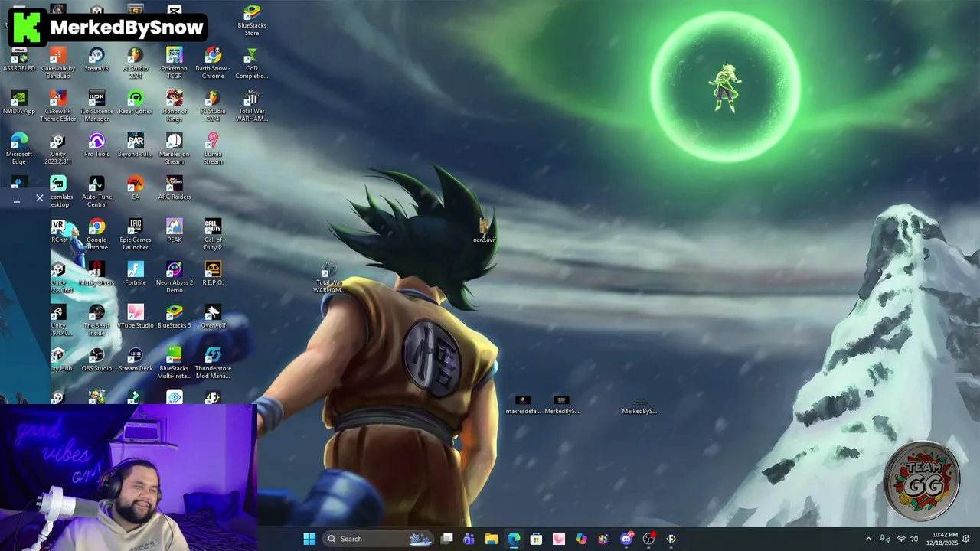This screenshot has width=980, height=551.
Task: Open the network Wi-Fi tray icon
Action: point(900,539)
